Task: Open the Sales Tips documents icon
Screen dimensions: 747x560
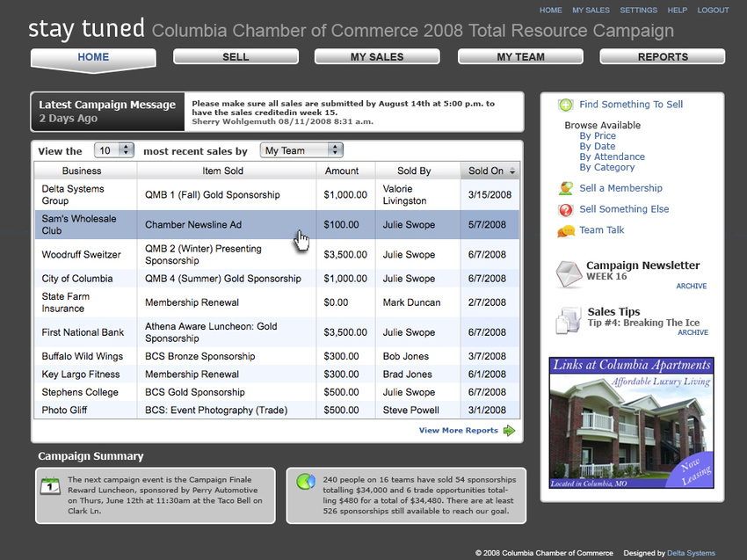Action: point(569,320)
